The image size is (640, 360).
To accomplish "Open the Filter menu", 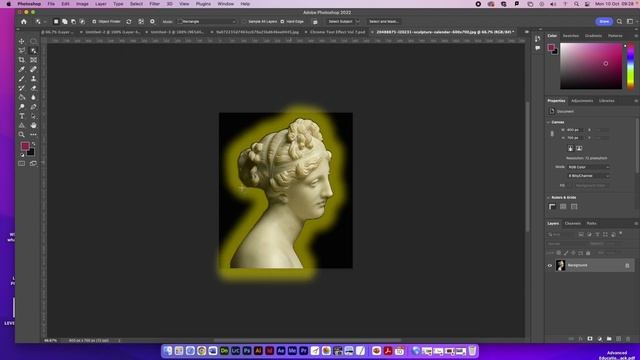I will pyautogui.click(x=155, y=4).
